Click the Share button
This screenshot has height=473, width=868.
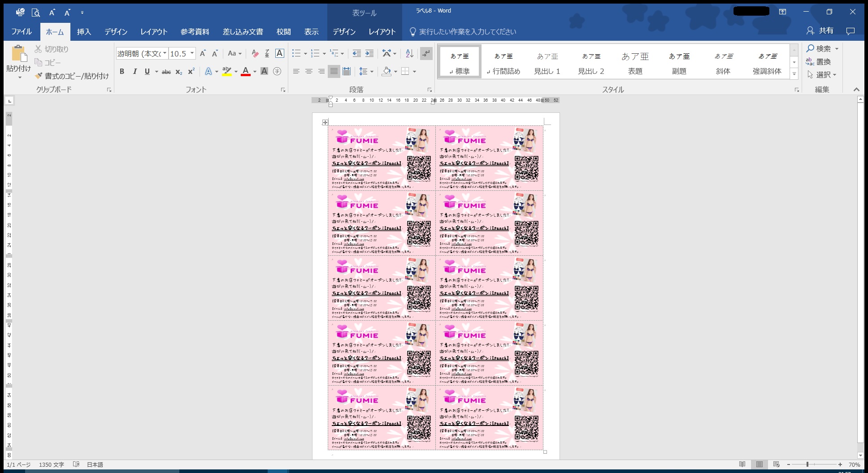point(820,30)
